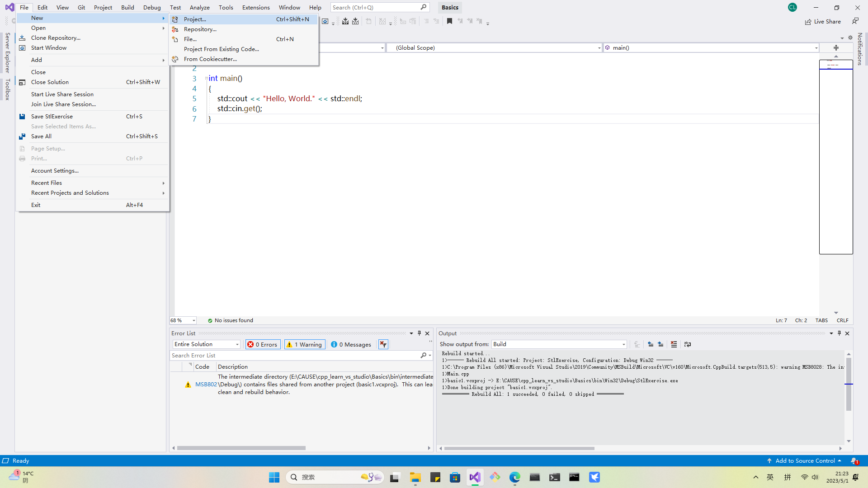Toggle the 0 Errors filter
Viewport: 868px width, 488px height.
coord(263,344)
